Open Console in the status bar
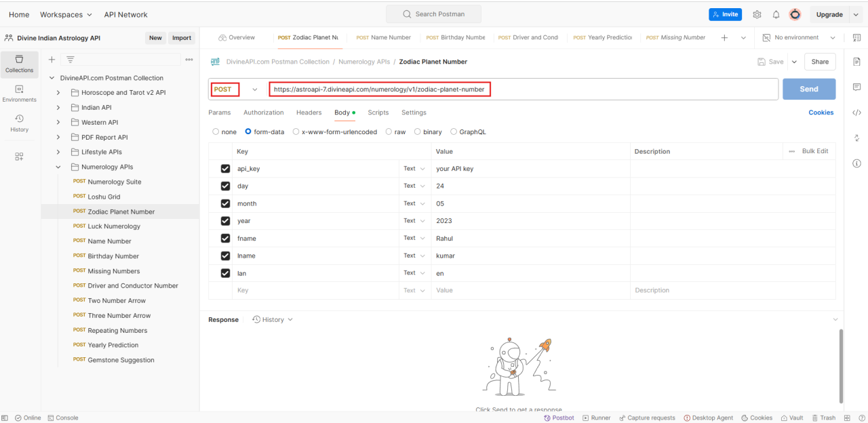 click(63, 418)
